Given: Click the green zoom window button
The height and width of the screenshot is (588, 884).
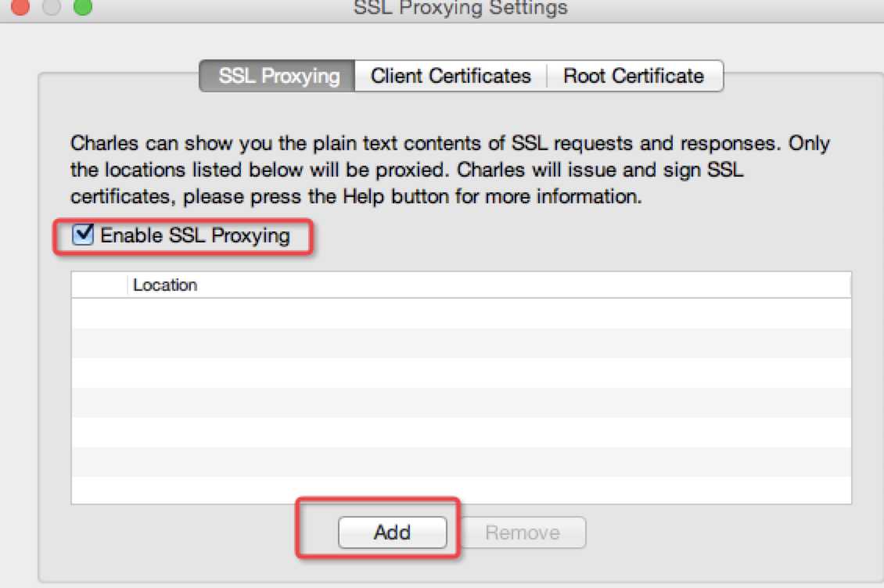Looking at the screenshot, I should click(82, 7).
